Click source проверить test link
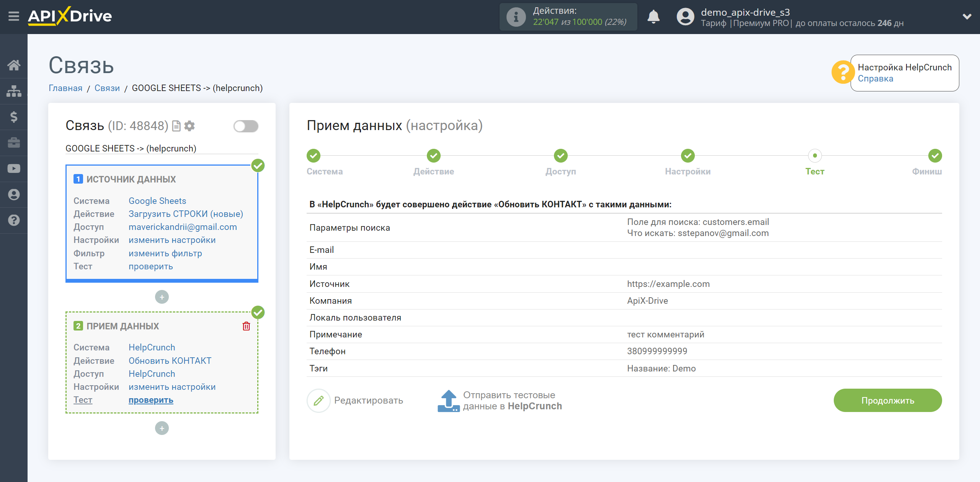The width and height of the screenshot is (980, 482). tap(150, 266)
